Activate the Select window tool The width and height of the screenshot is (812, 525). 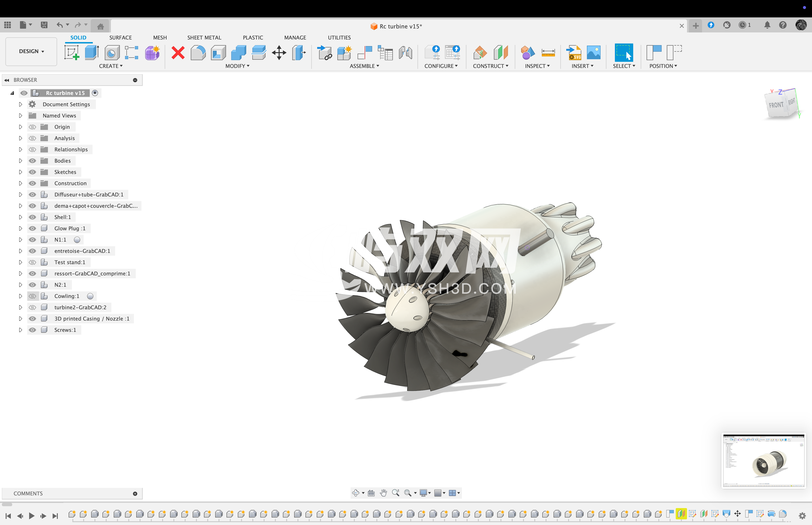pyautogui.click(x=624, y=52)
